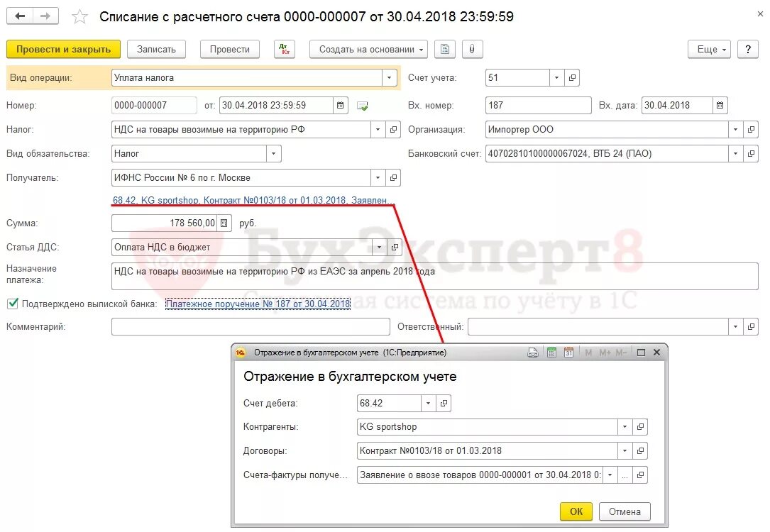Open calendar picker for document date

tap(341, 105)
